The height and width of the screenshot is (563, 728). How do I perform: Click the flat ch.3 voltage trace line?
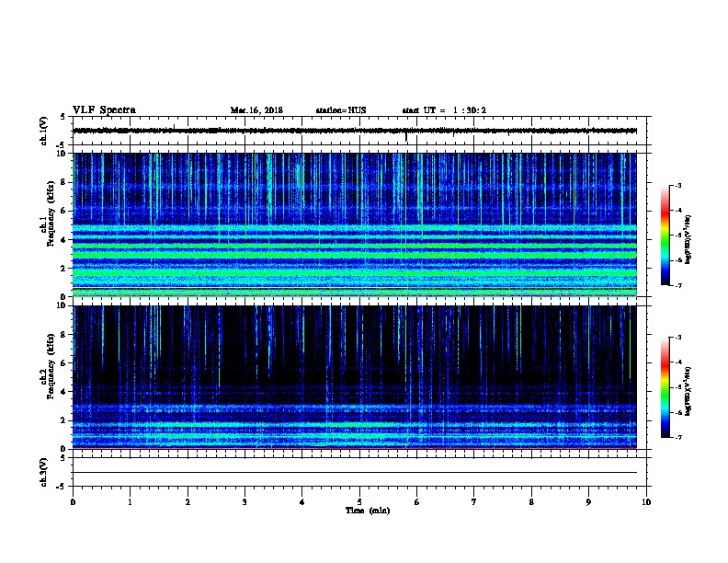coord(355,473)
